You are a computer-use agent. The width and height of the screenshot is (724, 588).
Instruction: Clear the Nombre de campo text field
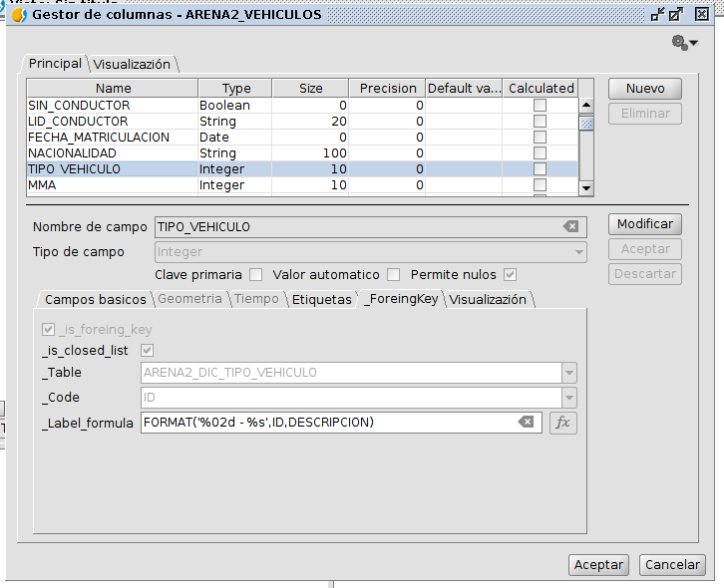[x=570, y=226]
